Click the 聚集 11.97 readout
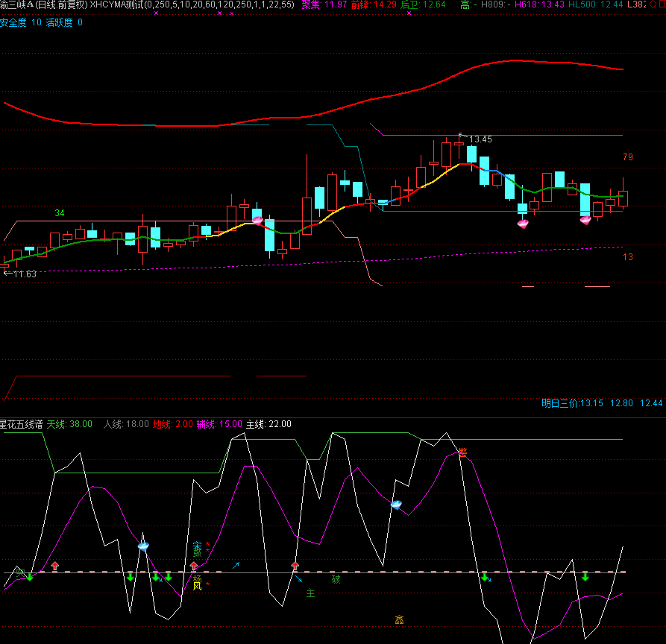 tap(324, 4)
